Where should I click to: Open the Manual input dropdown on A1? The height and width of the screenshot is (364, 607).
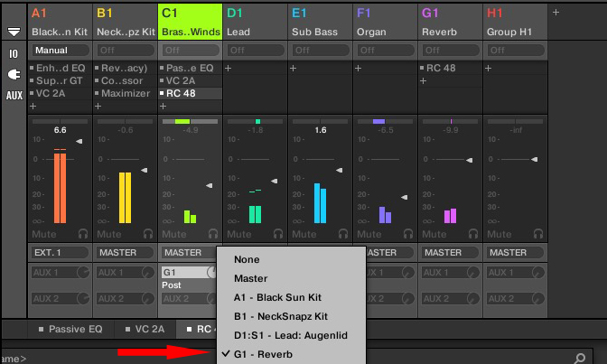pos(60,51)
